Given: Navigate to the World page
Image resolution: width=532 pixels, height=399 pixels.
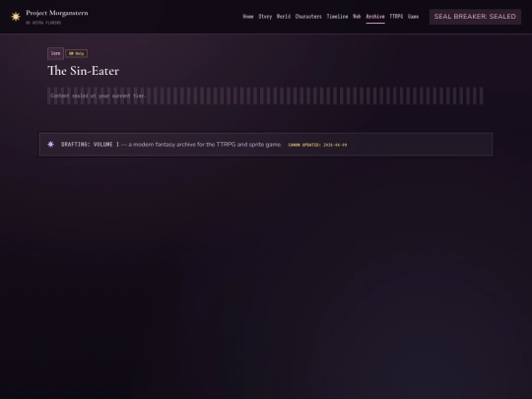Looking at the screenshot, I should coord(284,17).
